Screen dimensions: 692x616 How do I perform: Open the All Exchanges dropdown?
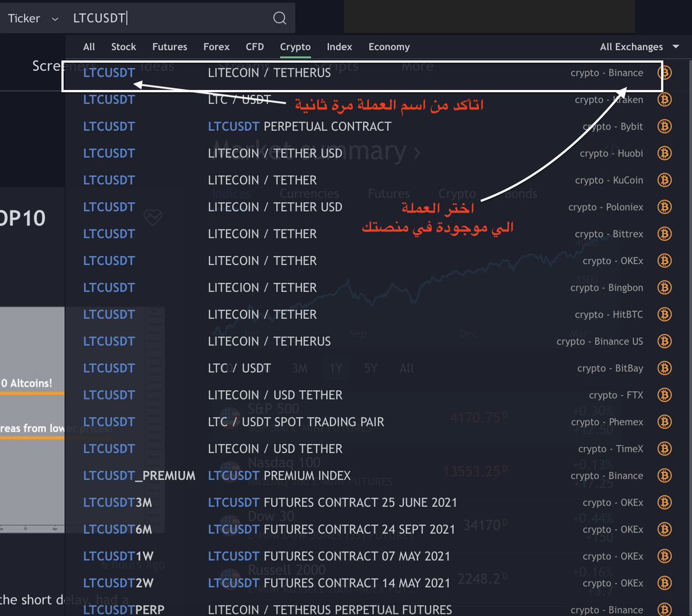pyautogui.click(x=639, y=47)
